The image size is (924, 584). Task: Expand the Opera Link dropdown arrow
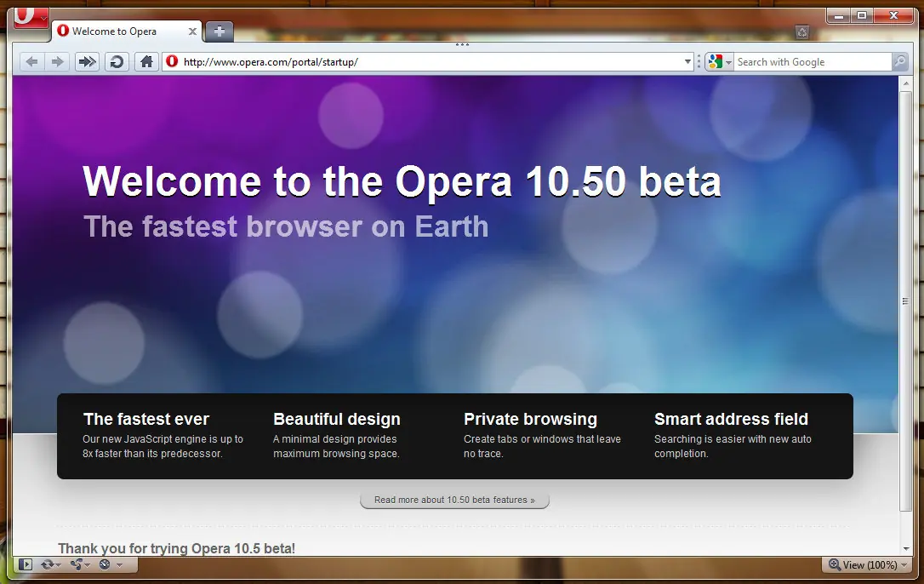click(59, 566)
